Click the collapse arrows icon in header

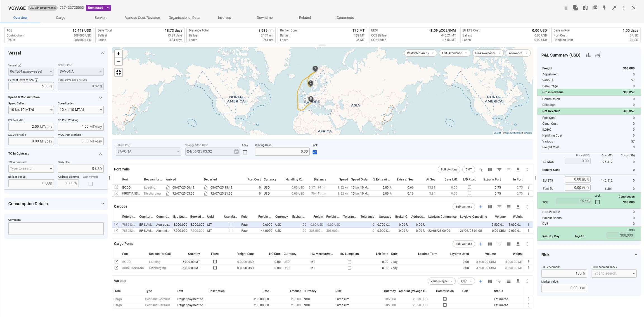[614, 8]
